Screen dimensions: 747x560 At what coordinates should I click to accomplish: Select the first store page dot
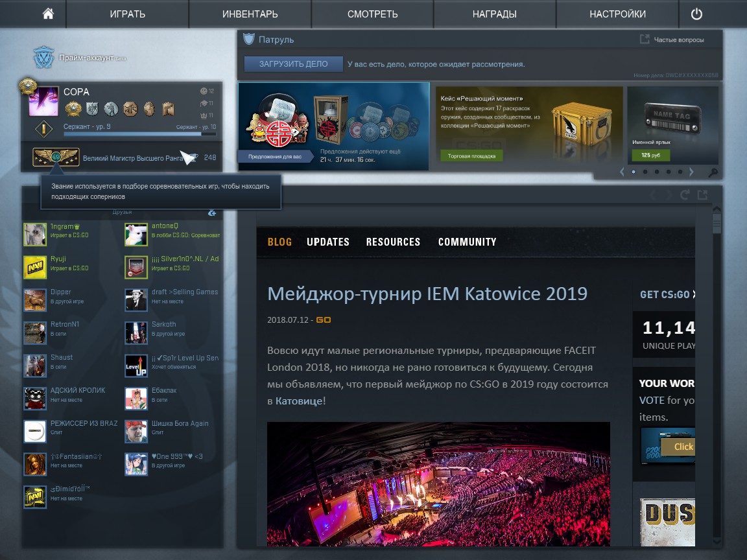633,172
